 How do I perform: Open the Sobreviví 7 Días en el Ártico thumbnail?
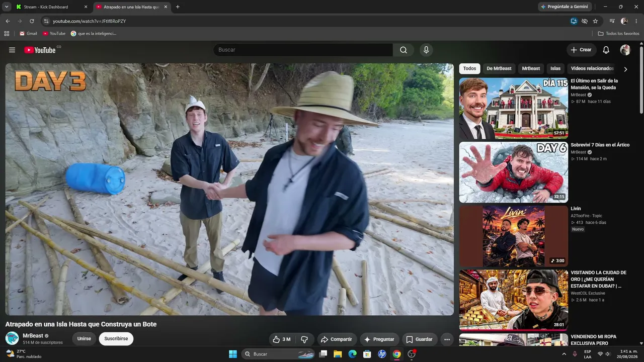(x=513, y=172)
